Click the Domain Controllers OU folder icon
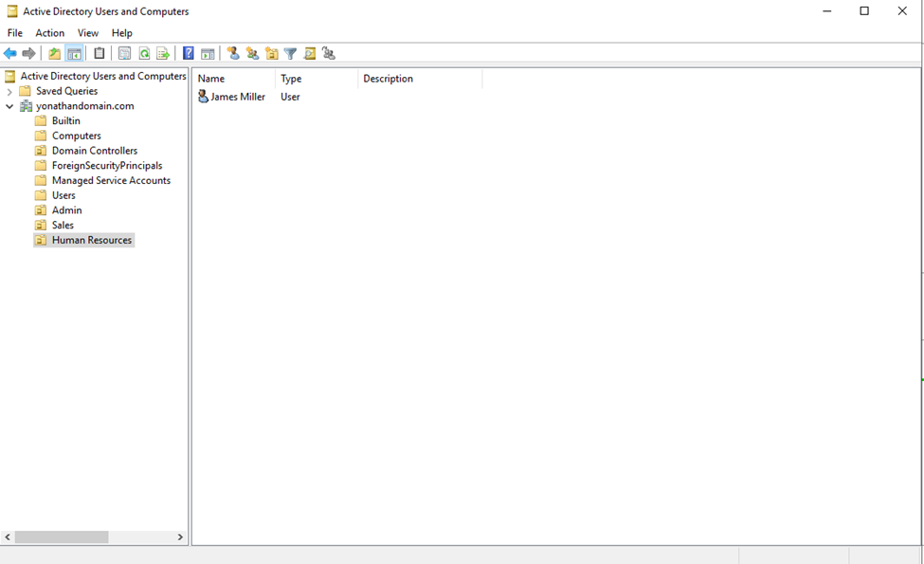 click(x=41, y=151)
